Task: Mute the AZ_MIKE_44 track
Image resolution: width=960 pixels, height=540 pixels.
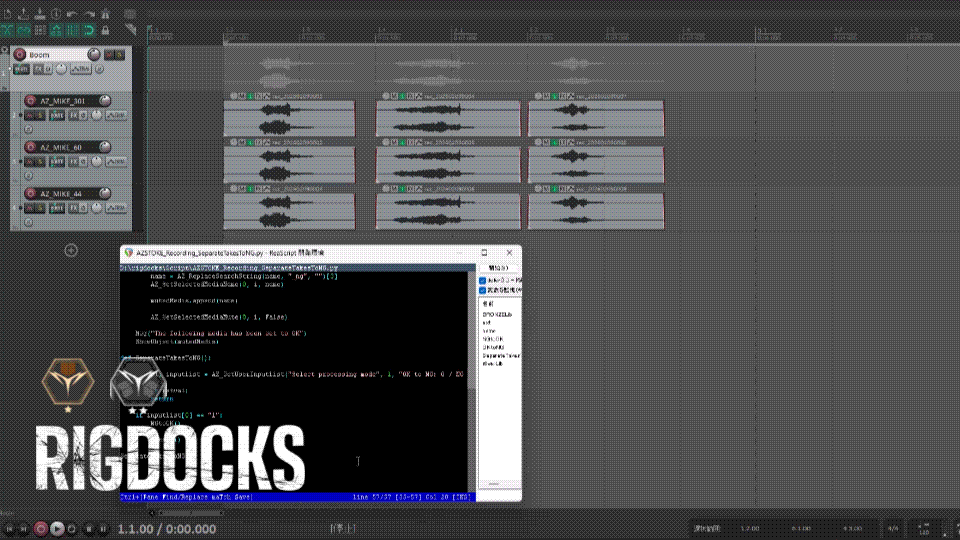Action: [x=29, y=208]
